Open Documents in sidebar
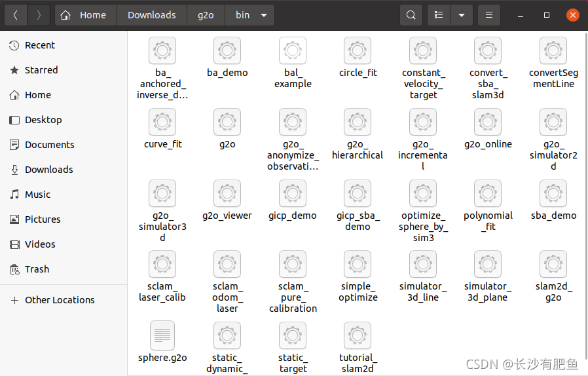This screenshot has width=588, height=376. (64, 145)
